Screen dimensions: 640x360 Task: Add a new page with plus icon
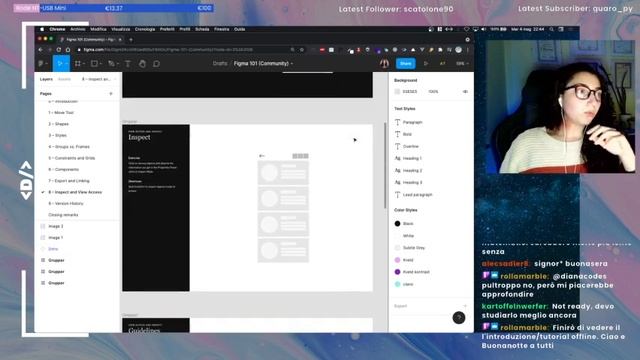pos(111,94)
